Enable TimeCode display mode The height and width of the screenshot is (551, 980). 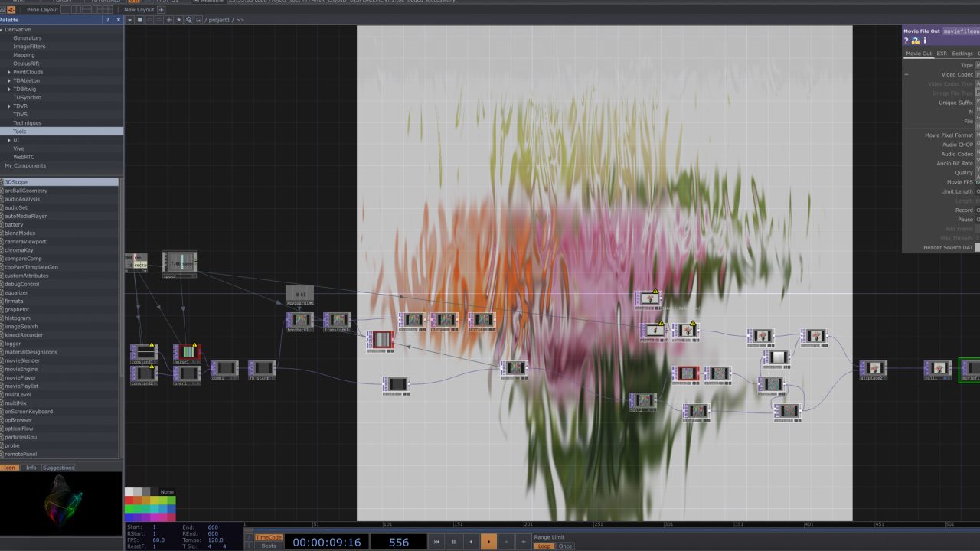[268, 537]
